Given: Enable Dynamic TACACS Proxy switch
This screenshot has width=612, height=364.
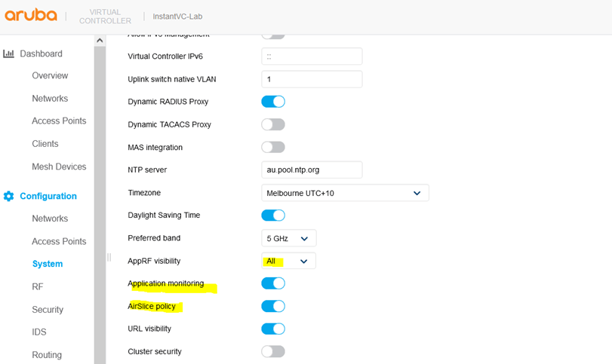Looking at the screenshot, I should point(273,124).
